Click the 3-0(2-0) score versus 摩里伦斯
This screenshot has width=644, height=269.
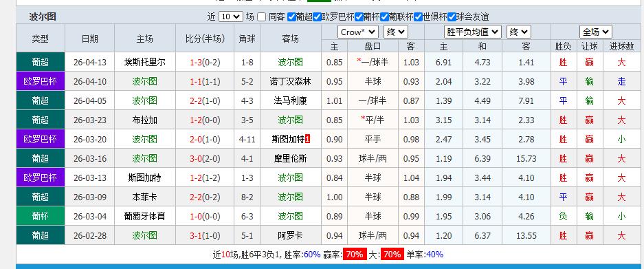205,159
